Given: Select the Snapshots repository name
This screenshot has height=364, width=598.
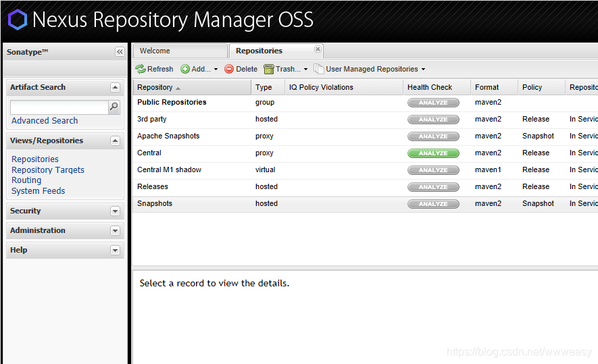Looking at the screenshot, I should [x=155, y=203].
